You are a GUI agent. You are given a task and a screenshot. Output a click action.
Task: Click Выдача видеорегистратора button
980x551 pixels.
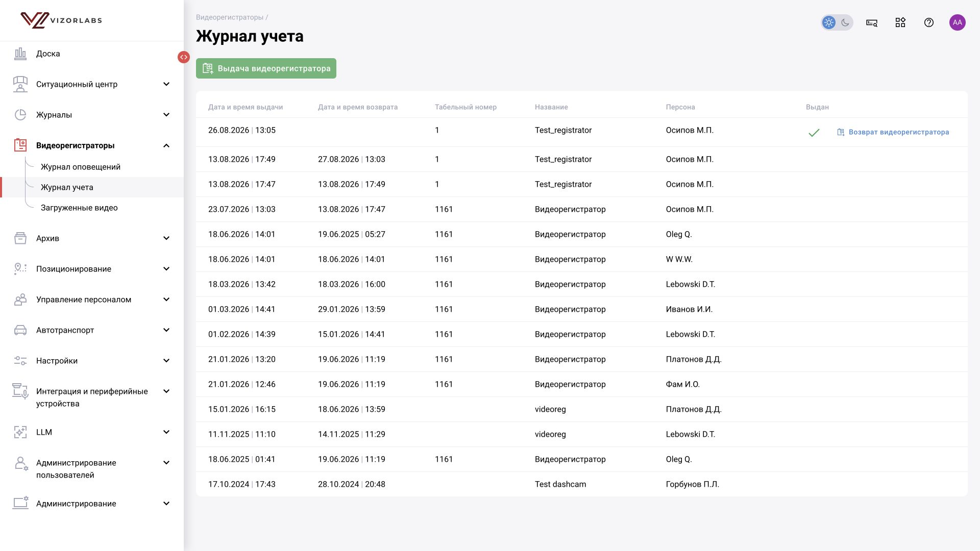tap(266, 68)
